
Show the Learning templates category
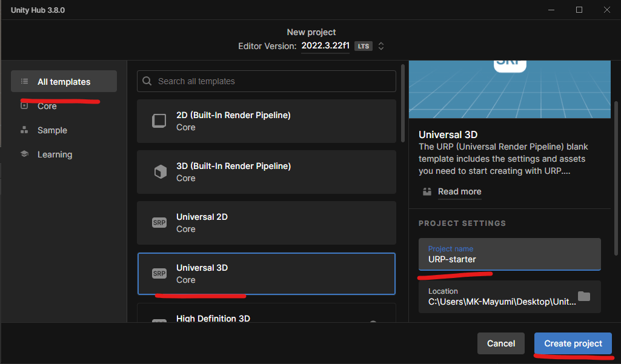pyautogui.click(x=55, y=154)
